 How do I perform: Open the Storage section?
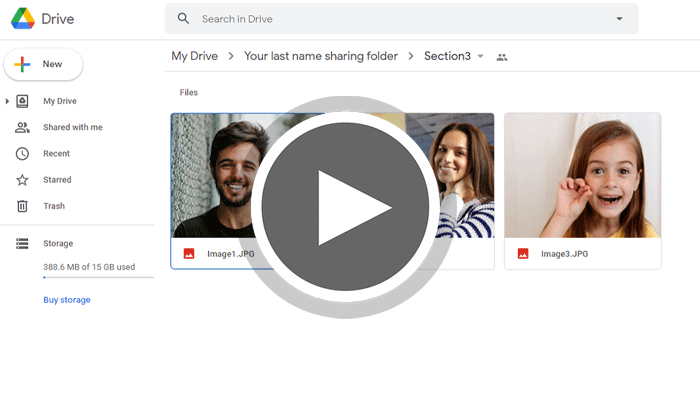58,244
